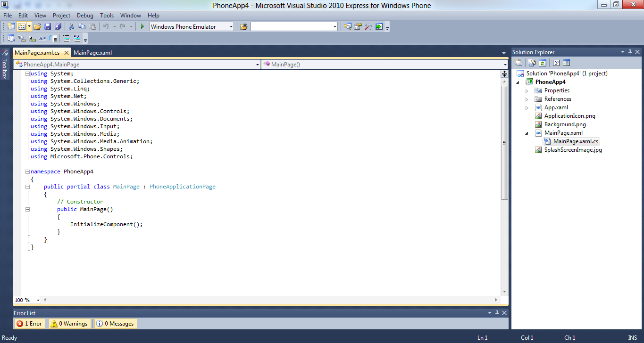Viewport: 644px width, 343px height.
Task: Click the Properties icon in Solution Explorer toolbar
Action: point(519,63)
